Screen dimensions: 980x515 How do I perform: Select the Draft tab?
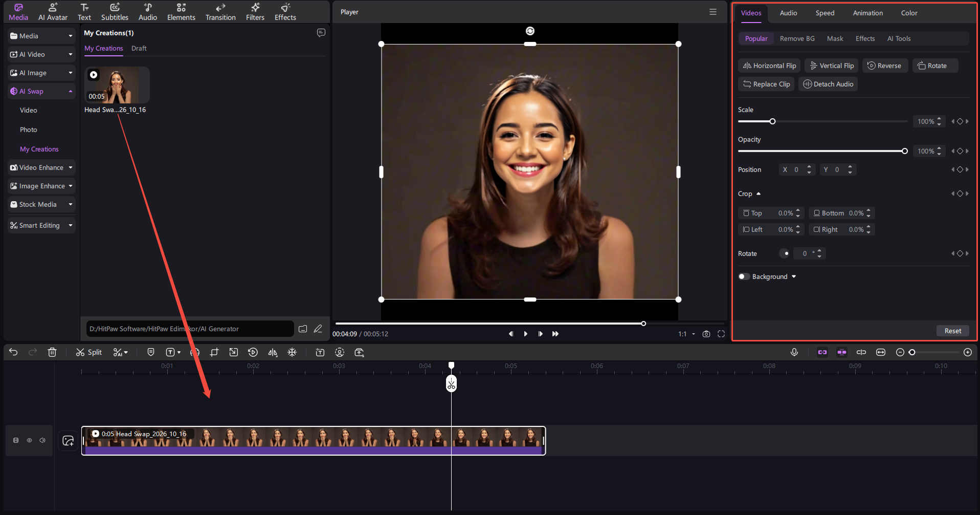(139, 48)
